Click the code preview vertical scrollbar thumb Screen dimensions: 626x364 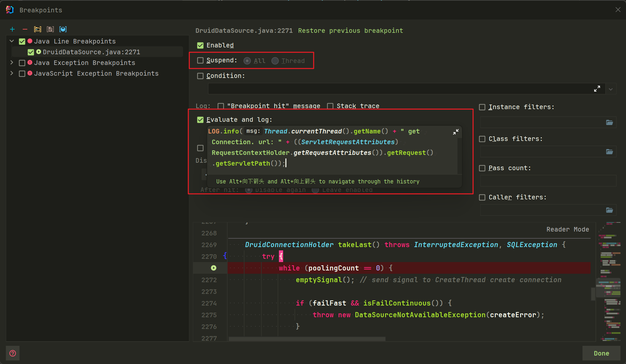(593, 294)
